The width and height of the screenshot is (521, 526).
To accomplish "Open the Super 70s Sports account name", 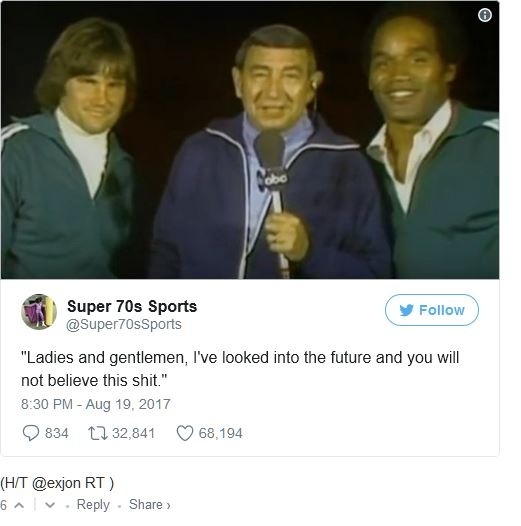I will click(132, 306).
